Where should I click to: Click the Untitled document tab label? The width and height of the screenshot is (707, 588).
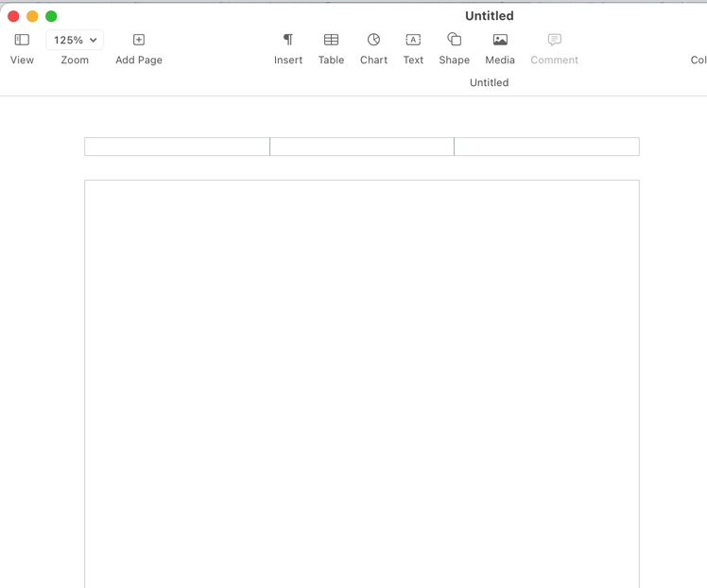point(490,82)
